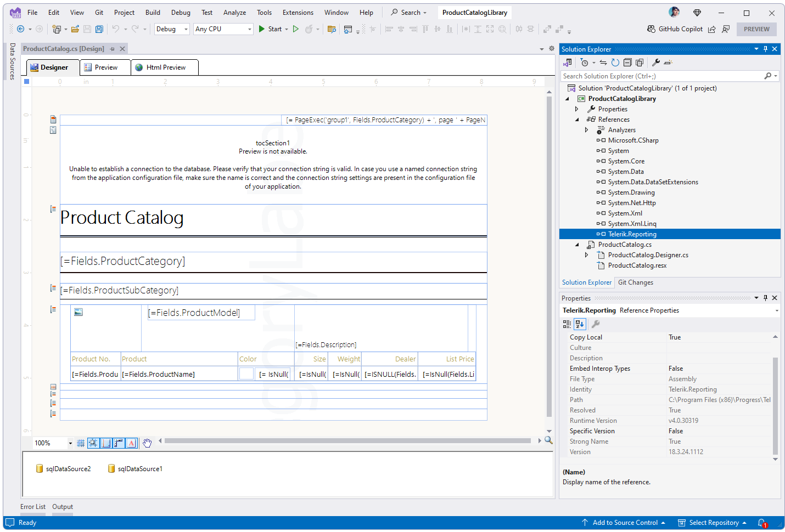This screenshot has height=532, width=785.
Task: Click the Collapse All icon in Solution Explorer
Action: click(x=627, y=62)
